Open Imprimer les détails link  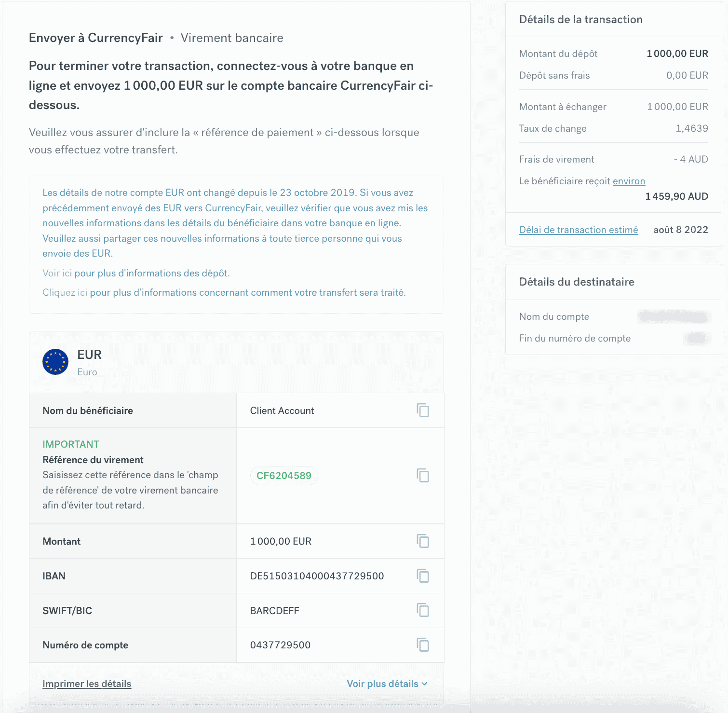pyautogui.click(x=87, y=684)
